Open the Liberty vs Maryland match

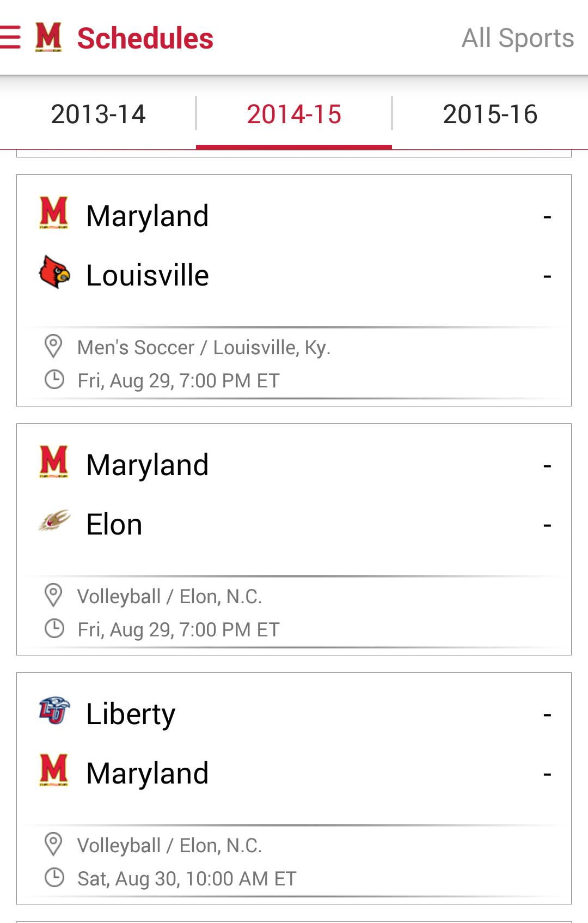[x=294, y=744]
